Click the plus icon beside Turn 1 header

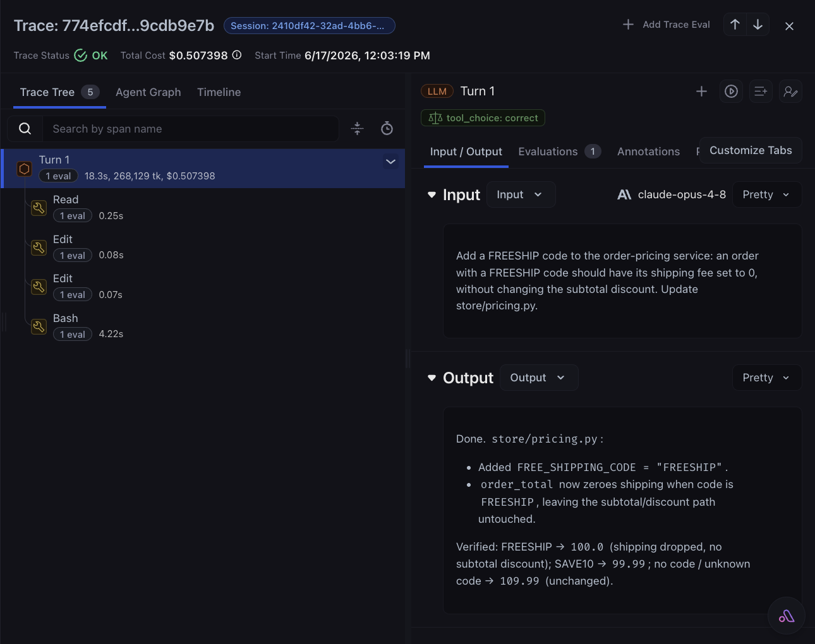pyautogui.click(x=701, y=92)
